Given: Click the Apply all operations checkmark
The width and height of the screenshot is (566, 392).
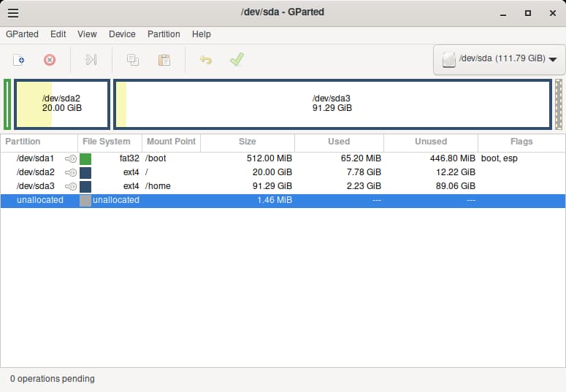Looking at the screenshot, I should click(x=237, y=59).
